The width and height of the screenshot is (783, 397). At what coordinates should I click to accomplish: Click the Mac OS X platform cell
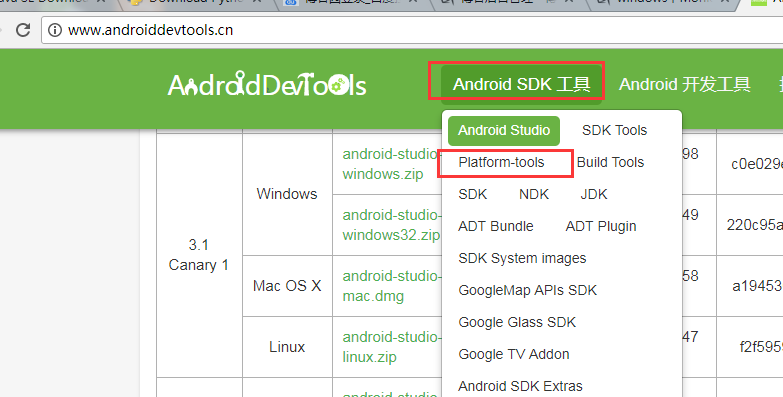click(287, 286)
